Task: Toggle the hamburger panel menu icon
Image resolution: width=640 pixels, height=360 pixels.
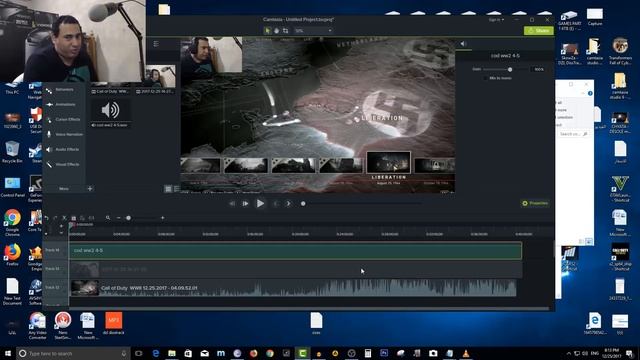Action: (x=156, y=44)
